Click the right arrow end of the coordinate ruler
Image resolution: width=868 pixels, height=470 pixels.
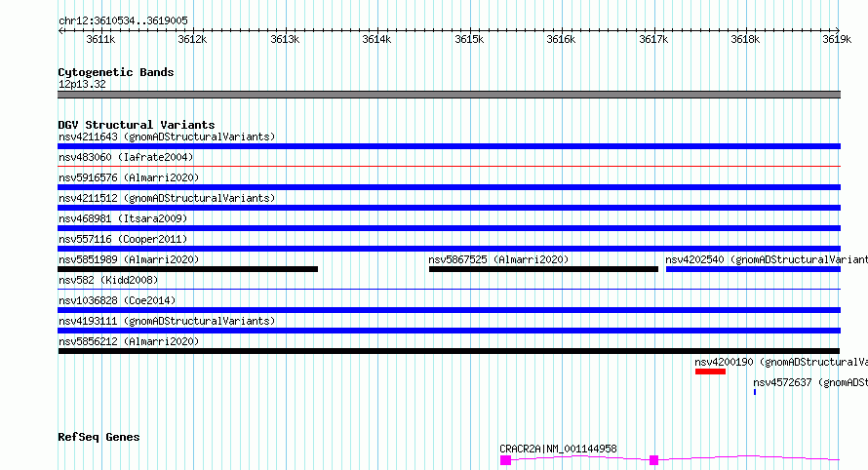coord(837,30)
